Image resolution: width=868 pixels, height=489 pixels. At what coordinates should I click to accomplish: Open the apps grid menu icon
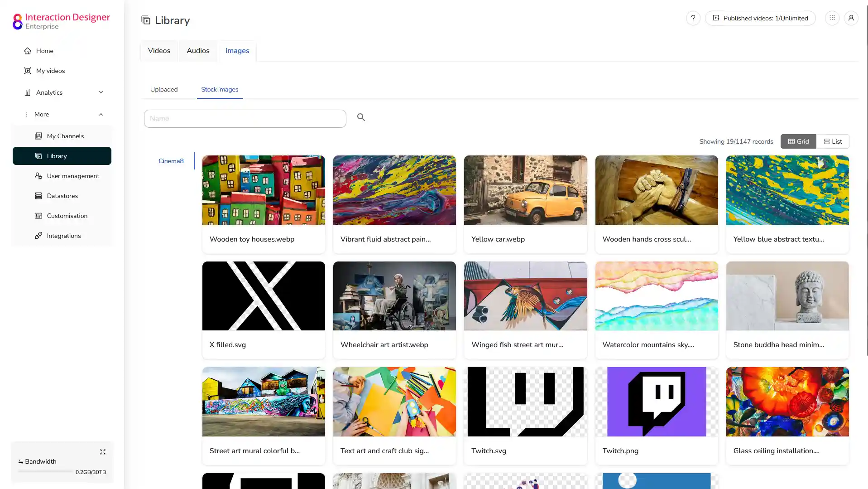point(832,18)
